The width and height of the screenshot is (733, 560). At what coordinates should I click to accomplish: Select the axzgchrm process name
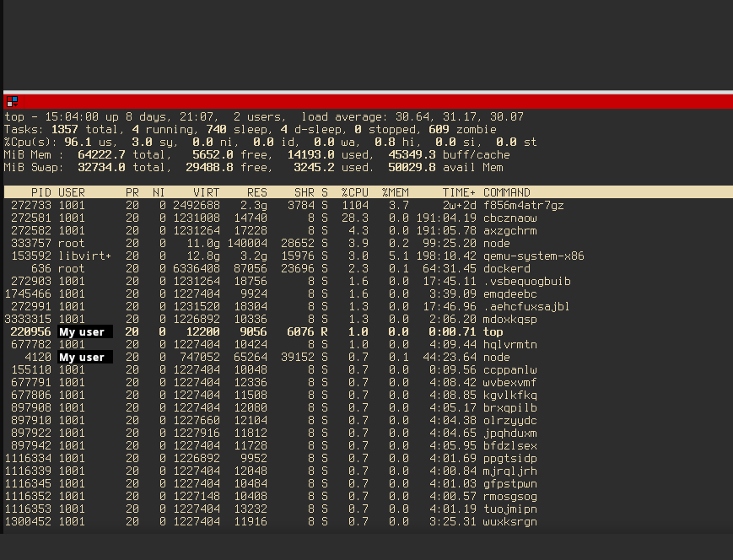point(510,230)
